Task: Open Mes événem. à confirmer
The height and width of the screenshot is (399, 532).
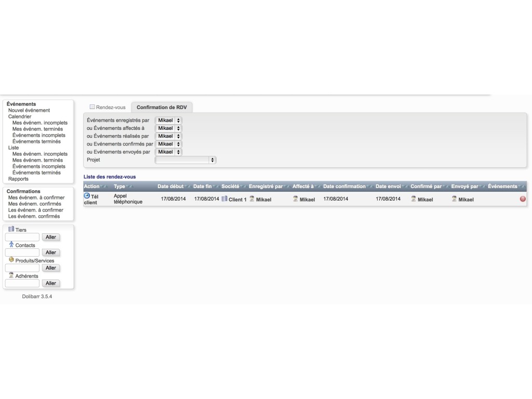Action: pyautogui.click(x=36, y=197)
